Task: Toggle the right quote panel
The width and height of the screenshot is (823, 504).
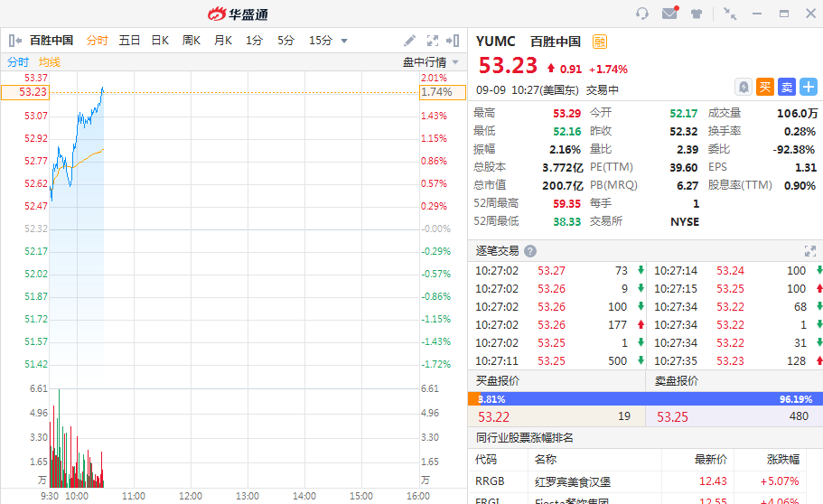Action: point(455,41)
